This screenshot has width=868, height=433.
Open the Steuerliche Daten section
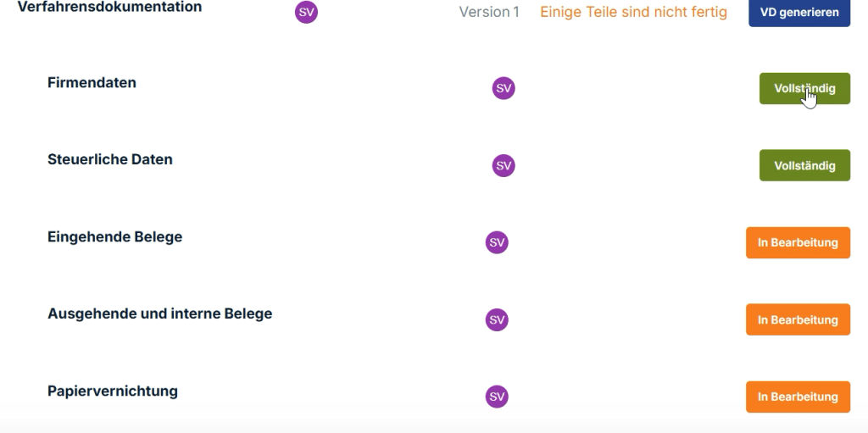[110, 159]
